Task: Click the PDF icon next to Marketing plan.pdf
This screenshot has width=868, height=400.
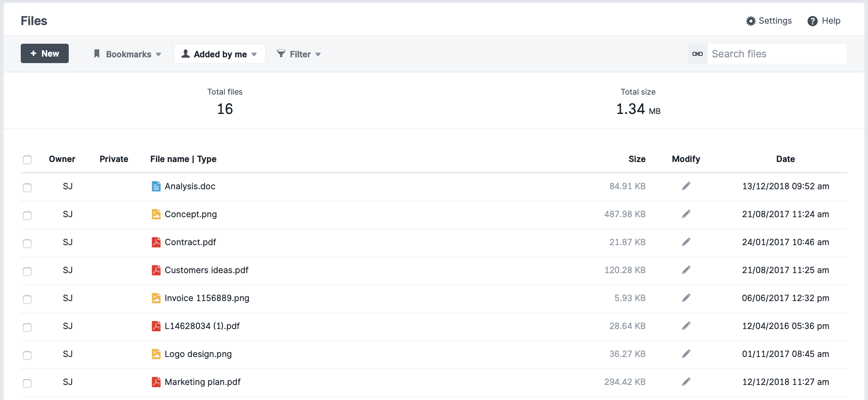Action: 156,382
